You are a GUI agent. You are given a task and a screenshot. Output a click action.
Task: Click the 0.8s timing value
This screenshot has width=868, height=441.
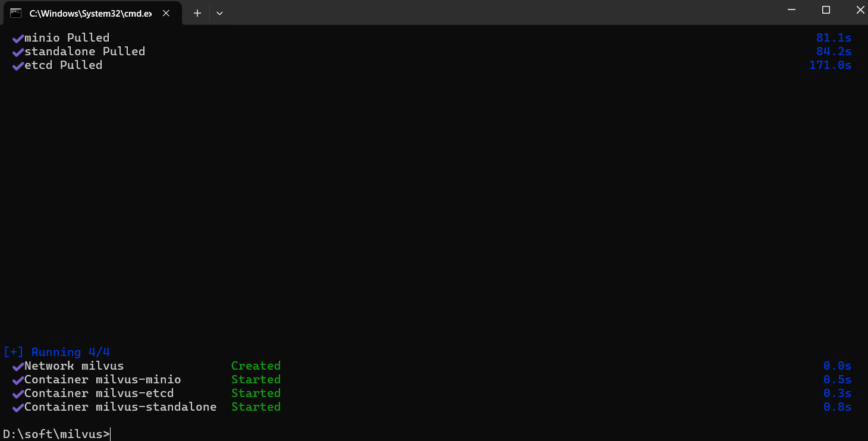tap(837, 407)
